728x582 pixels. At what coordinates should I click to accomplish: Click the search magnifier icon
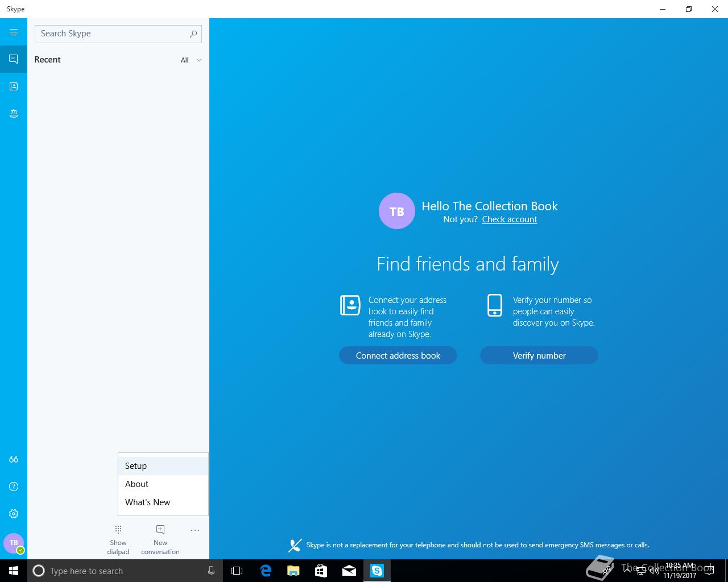click(x=193, y=34)
